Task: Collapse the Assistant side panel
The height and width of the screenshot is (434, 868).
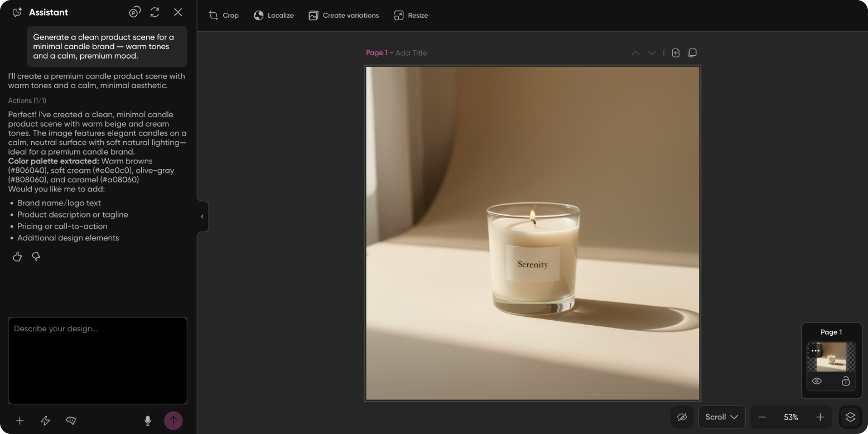Action: [202, 216]
